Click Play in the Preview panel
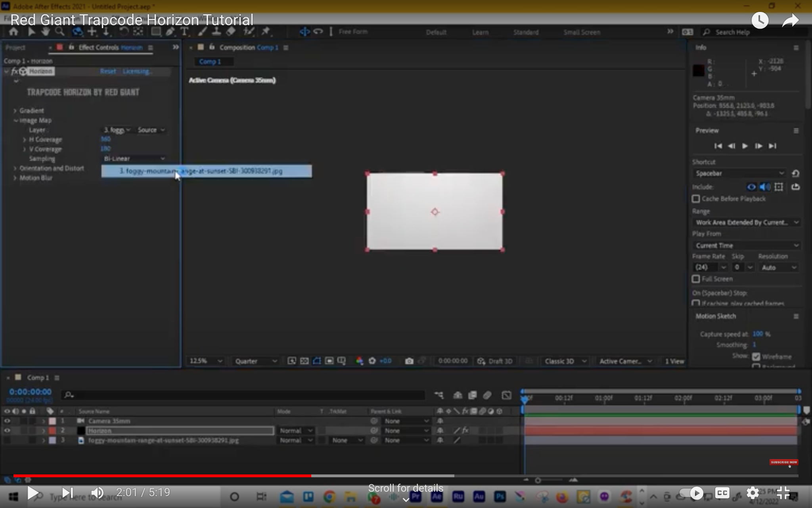The image size is (812, 508). pos(745,146)
